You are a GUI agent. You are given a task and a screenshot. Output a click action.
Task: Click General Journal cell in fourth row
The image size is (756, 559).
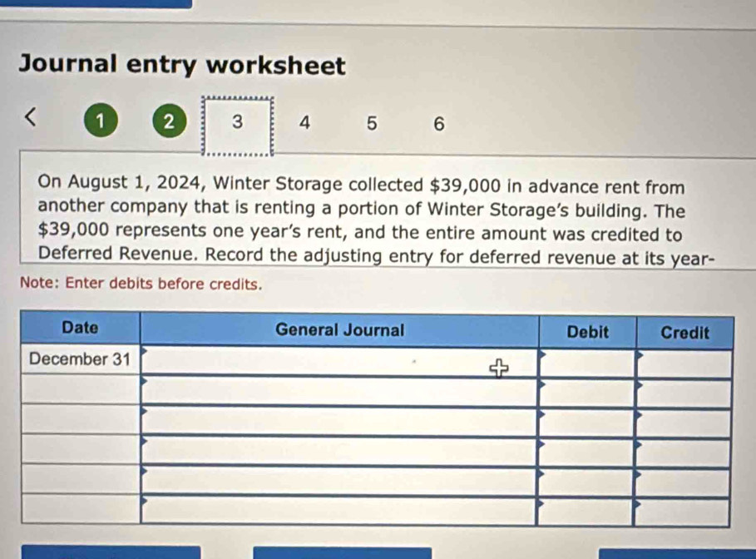(x=338, y=450)
